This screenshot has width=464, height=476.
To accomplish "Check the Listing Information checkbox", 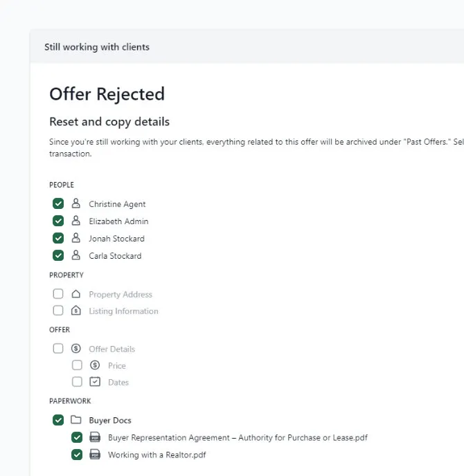I will [x=58, y=311].
